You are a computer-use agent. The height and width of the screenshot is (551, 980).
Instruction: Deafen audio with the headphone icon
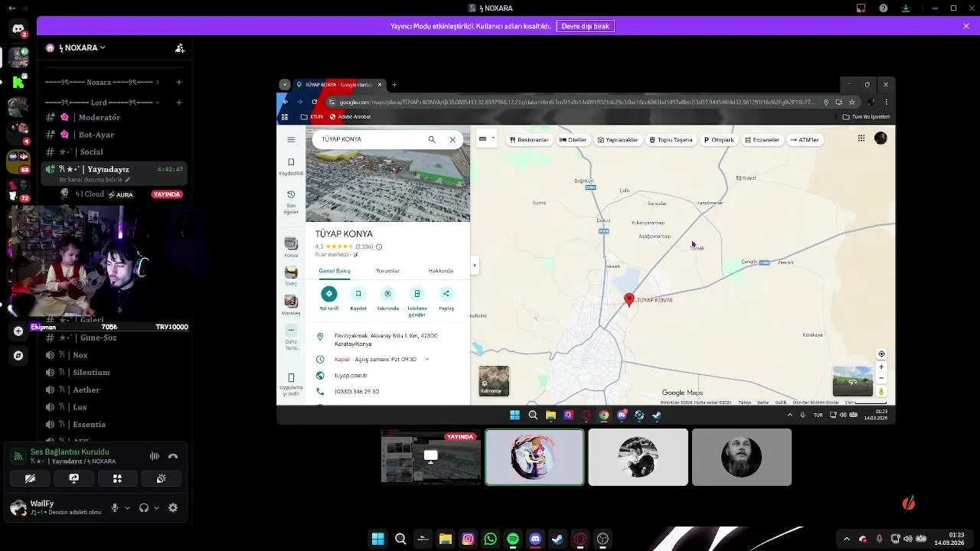coord(144,507)
